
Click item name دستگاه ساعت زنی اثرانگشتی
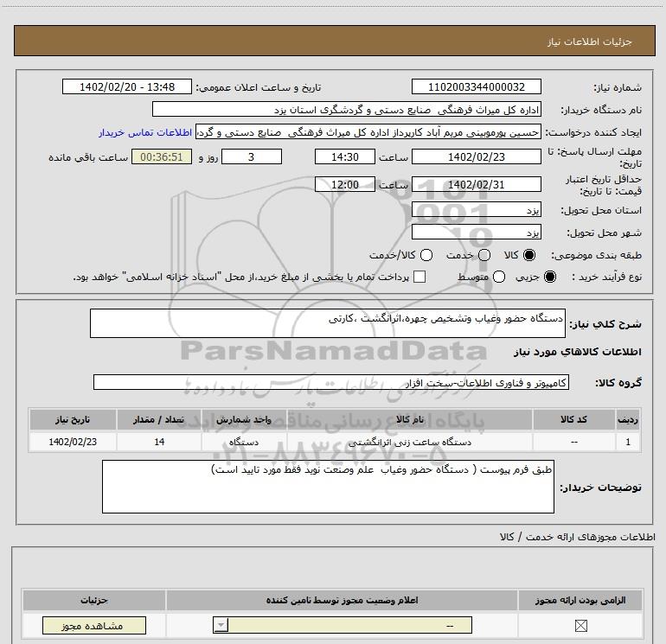410,442
